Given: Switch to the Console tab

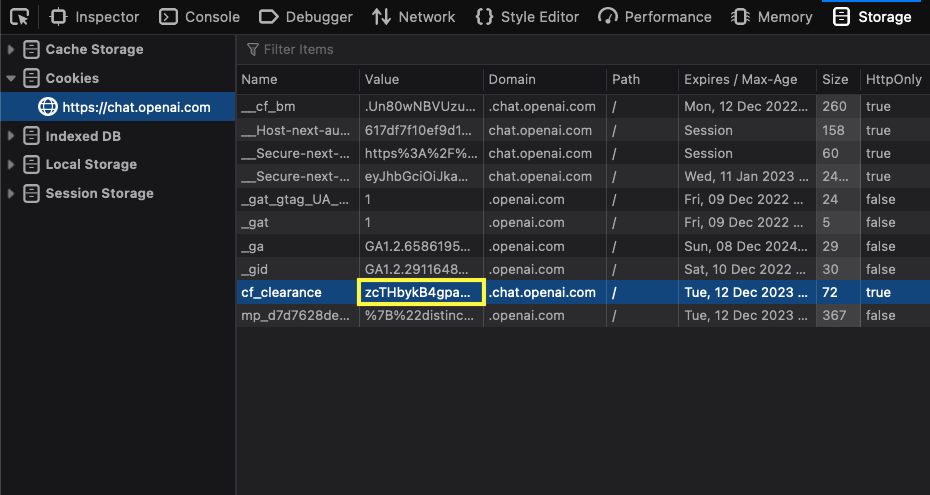Looking at the screenshot, I should (199, 17).
